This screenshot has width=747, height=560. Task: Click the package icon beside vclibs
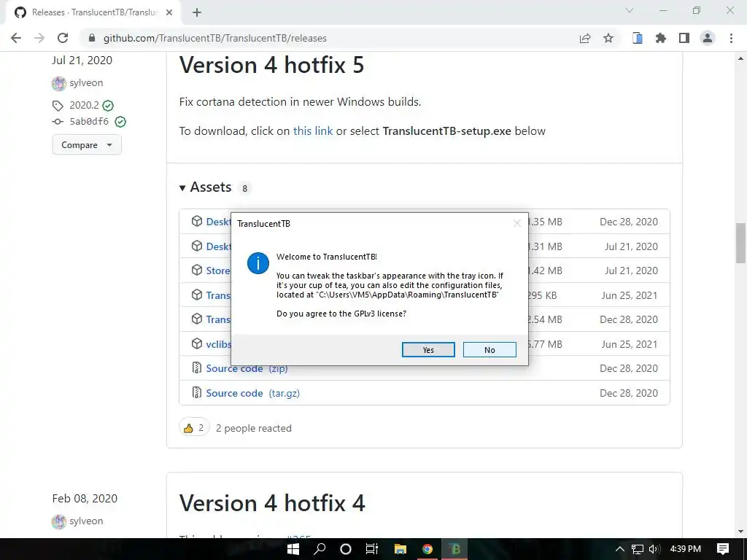[197, 343]
